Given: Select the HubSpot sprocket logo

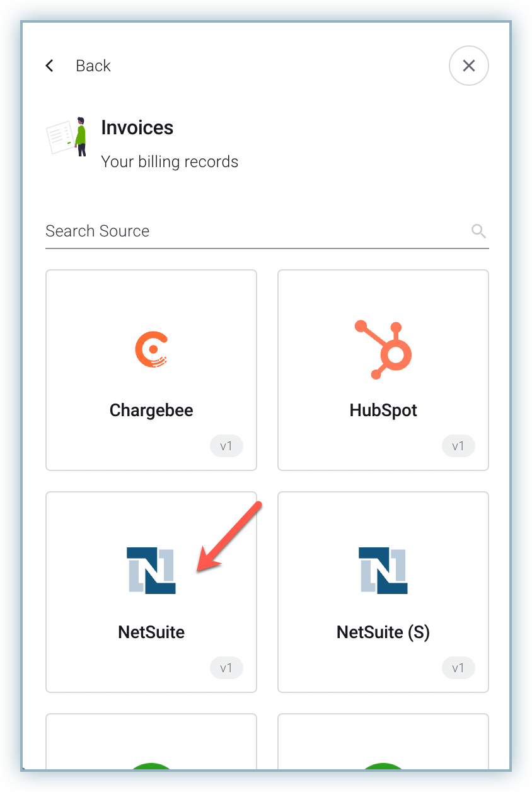Looking at the screenshot, I should 383,349.
